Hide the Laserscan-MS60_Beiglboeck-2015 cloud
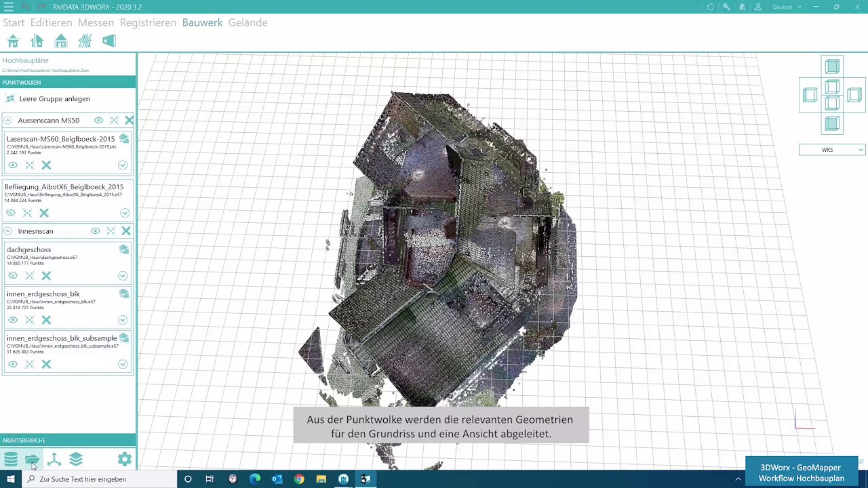The height and width of the screenshot is (488, 868). click(13, 165)
